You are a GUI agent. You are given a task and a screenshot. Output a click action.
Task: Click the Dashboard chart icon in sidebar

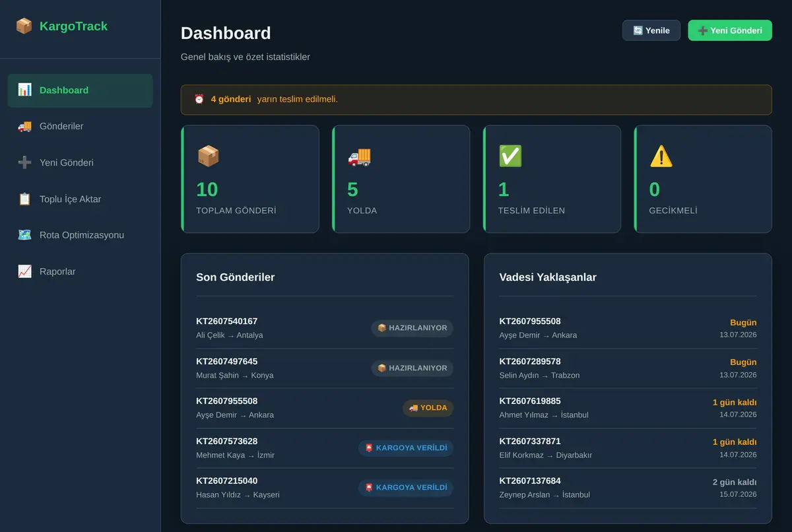coord(24,90)
